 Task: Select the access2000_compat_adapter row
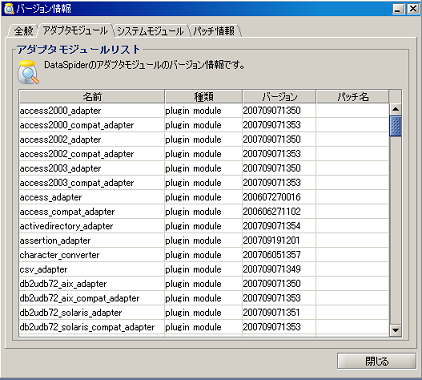[204, 125]
